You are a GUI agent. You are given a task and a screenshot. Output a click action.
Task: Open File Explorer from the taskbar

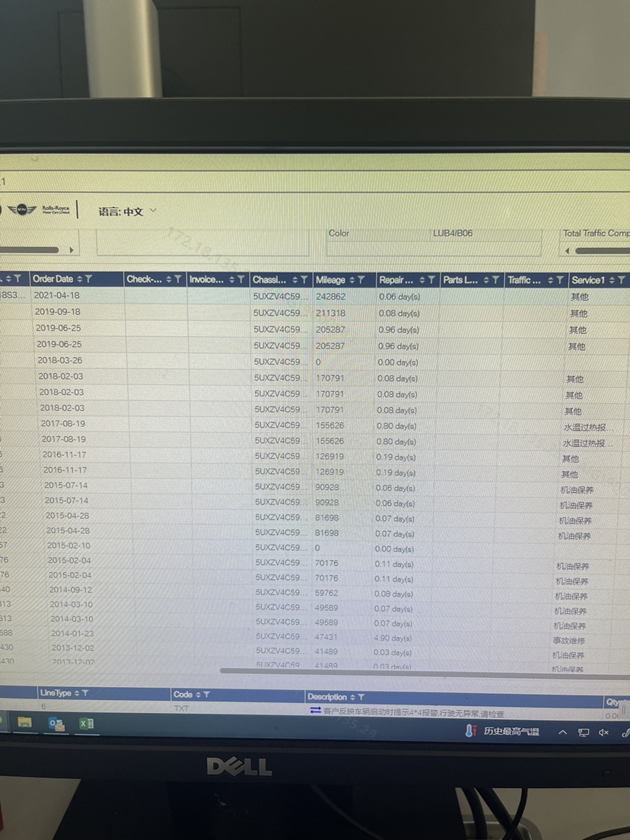click(24, 723)
